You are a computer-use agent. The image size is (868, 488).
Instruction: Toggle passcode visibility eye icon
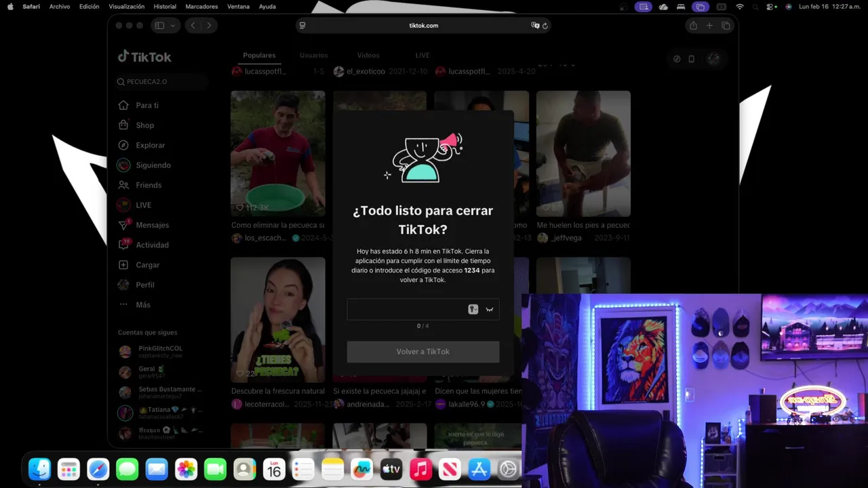coord(490,310)
